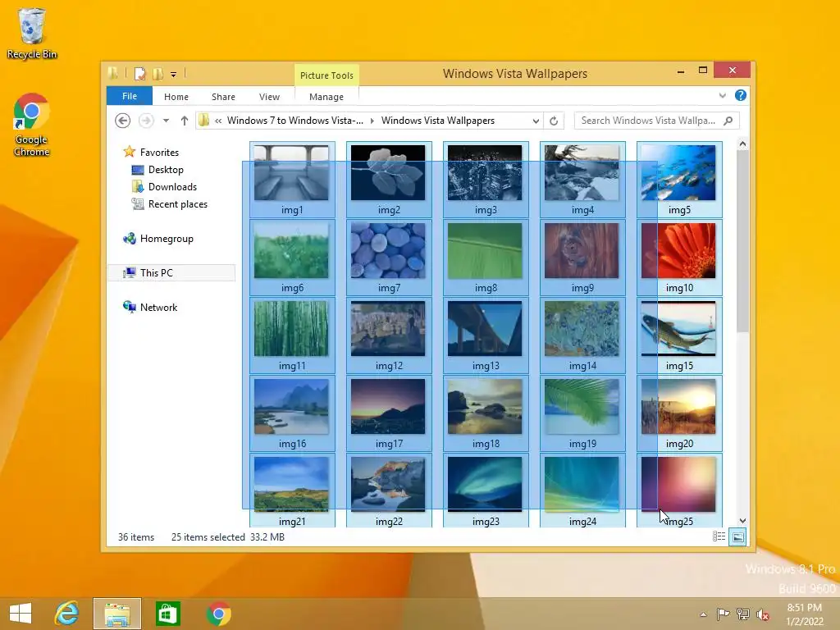Switch to the View ribbon tab
Viewport: 840px width, 630px height.
coord(269,97)
